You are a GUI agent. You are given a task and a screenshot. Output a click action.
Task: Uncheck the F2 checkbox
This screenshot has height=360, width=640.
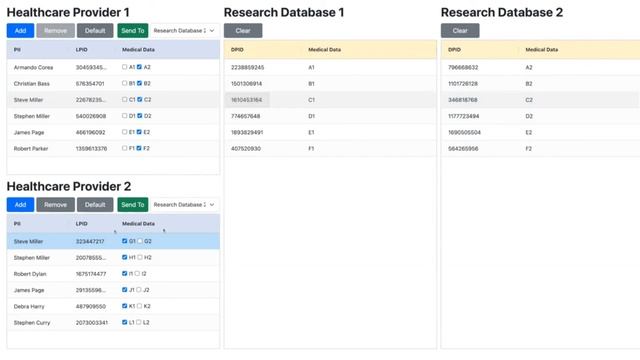tap(139, 148)
